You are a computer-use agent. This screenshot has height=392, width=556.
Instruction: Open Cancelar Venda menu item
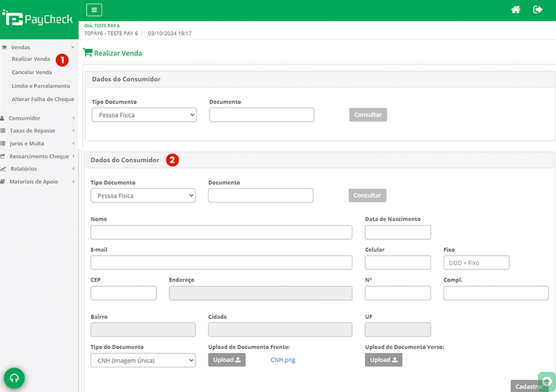point(31,72)
